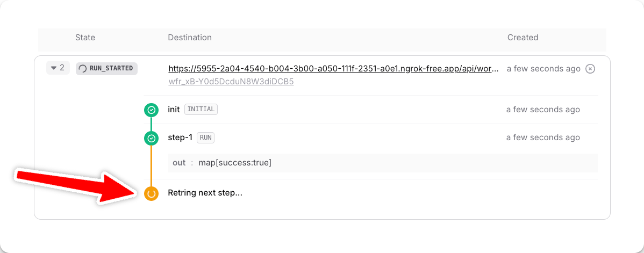Click the Retring next step... text
Image resolution: width=644 pixels, height=253 pixels.
coord(205,193)
